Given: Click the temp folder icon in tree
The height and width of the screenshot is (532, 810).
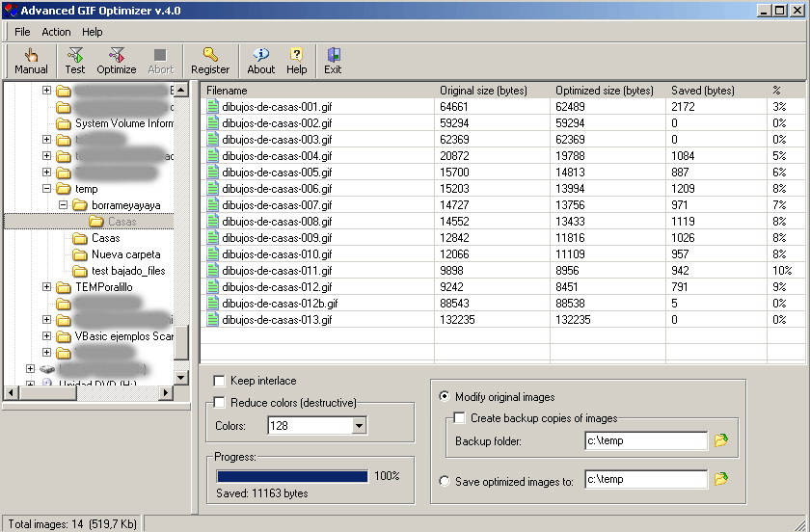Looking at the screenshot, I should 63,189.
